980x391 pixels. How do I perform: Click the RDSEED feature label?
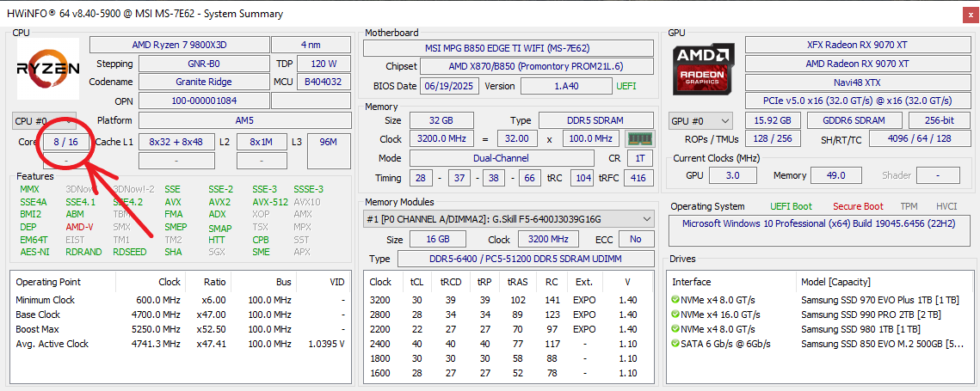(131, 252)
